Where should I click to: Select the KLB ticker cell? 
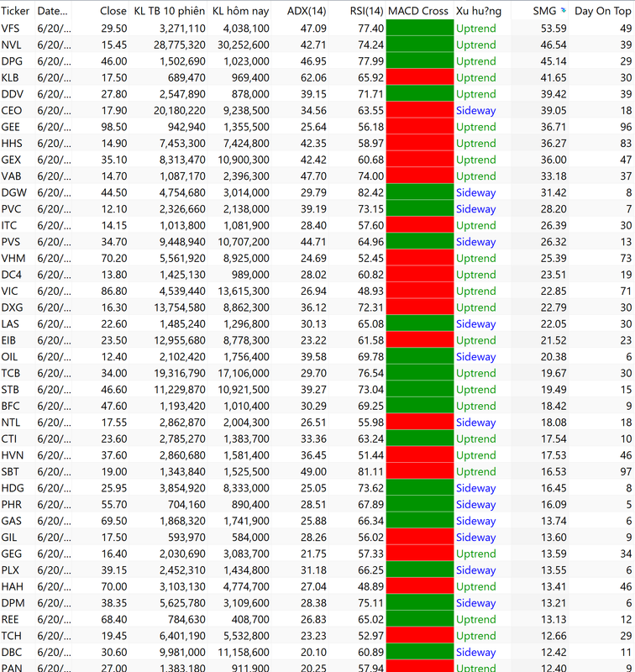pos(10,77)
